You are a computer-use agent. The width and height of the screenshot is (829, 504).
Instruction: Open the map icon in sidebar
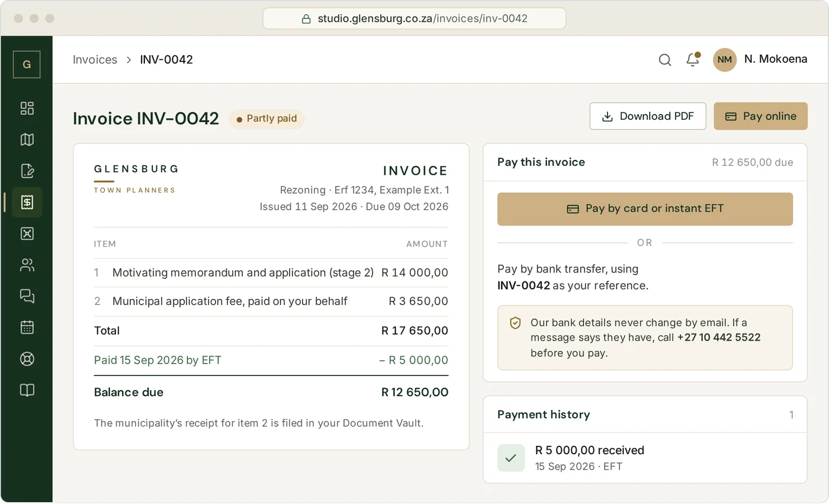click(x=27, y=140)
